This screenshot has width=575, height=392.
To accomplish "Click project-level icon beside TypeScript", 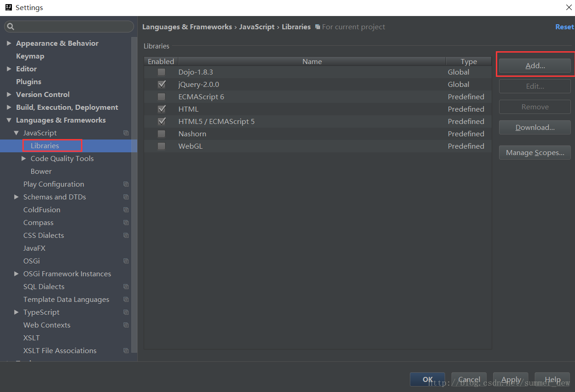I will [126, 312].
